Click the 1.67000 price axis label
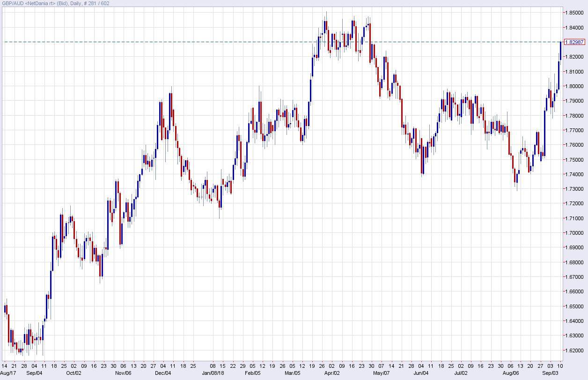 574,277
